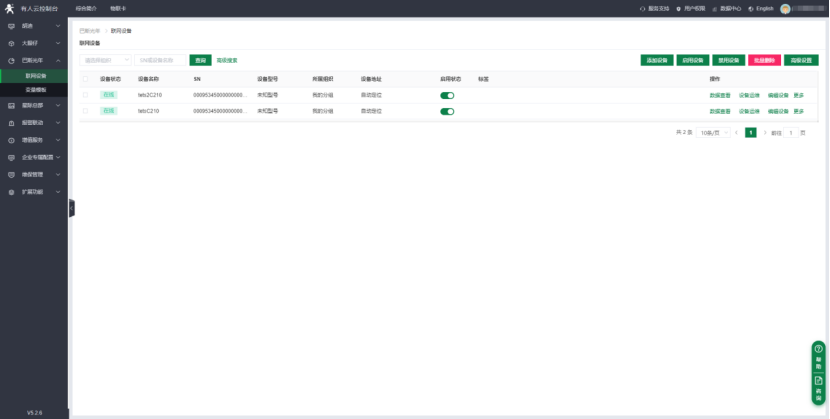Open the 10条/页 page size dropdown
The image size is (830, 419).
(712, 132)
